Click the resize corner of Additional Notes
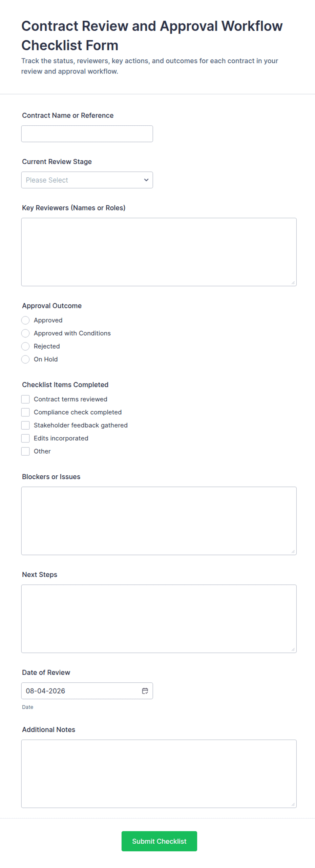Screen dimensions: 315x868 293,804
